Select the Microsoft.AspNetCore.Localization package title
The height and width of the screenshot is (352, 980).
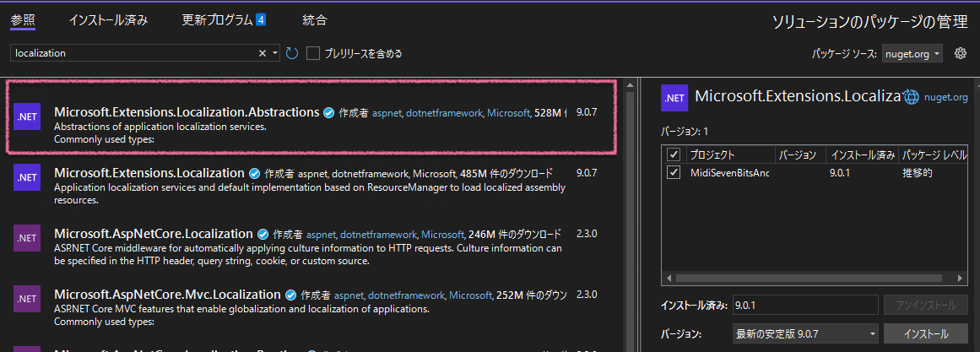click(x=153, y=234)
